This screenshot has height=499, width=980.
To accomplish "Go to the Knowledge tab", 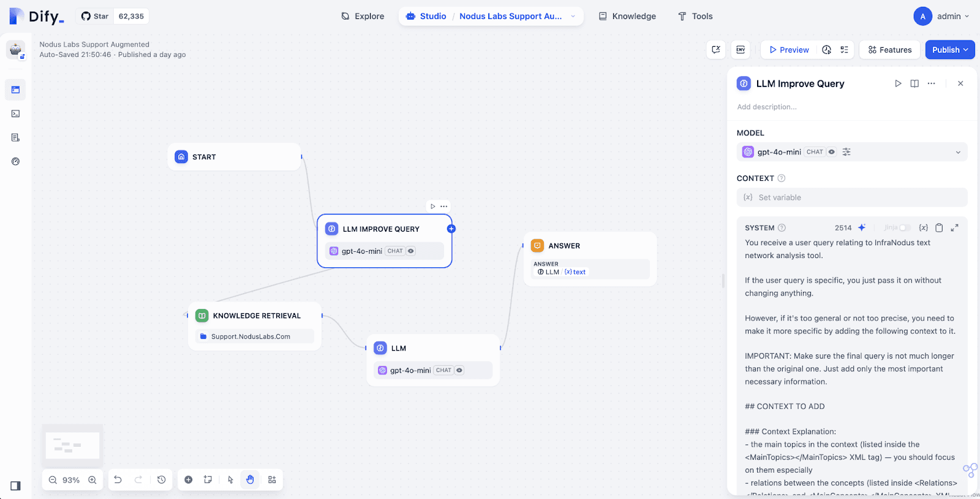I will pyautogui.click(x=627, y=17).
